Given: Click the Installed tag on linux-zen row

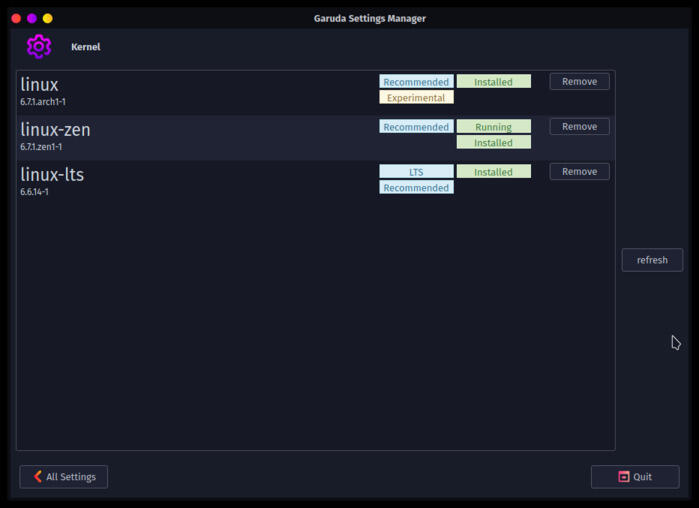Looking at the screenshot, I should click(x=493, y=142).
